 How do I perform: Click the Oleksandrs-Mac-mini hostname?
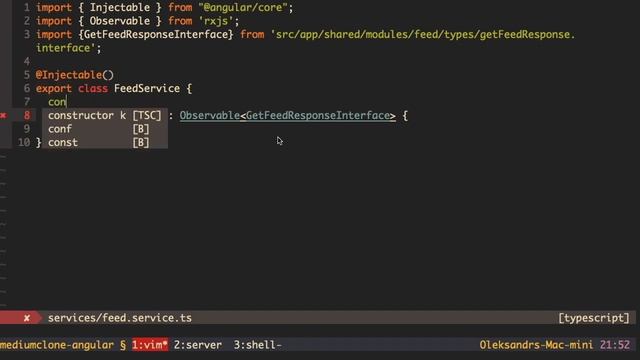pyautogui.click(x=536, y=345)
